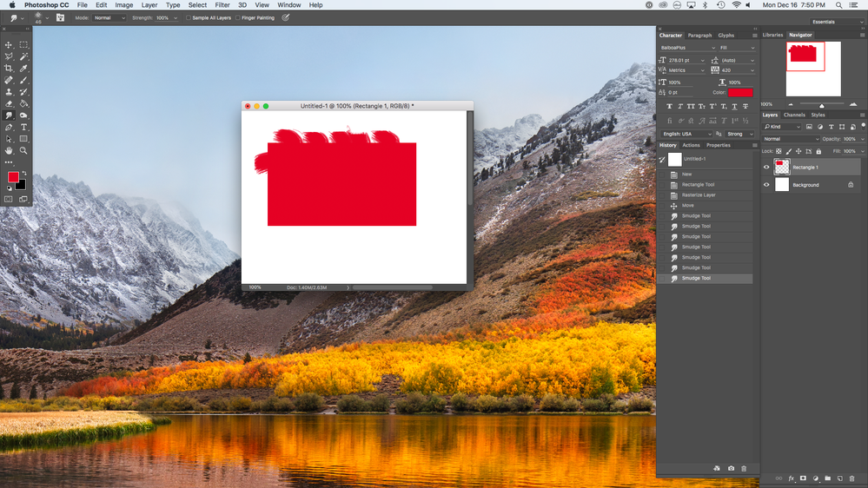This screenshot has height=488, width=868.
Task: Toggle Underline in Character panel
Action: coord(734,106)
